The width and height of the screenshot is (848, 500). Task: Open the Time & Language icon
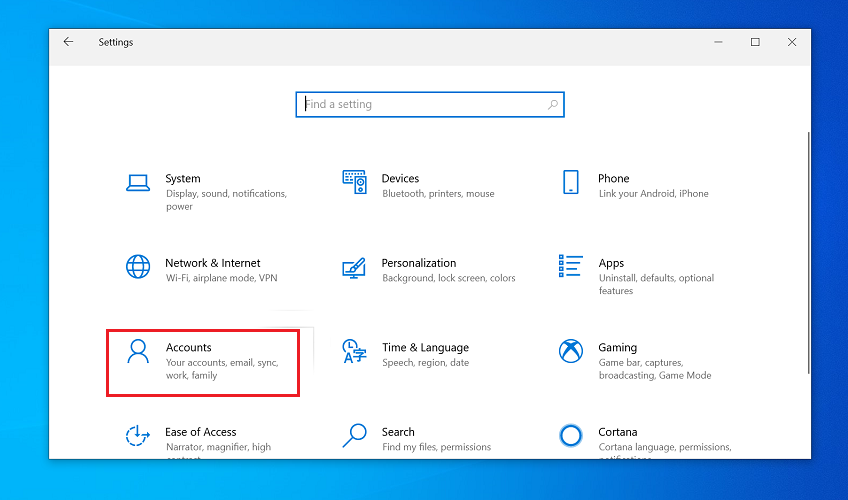[354, 351]
